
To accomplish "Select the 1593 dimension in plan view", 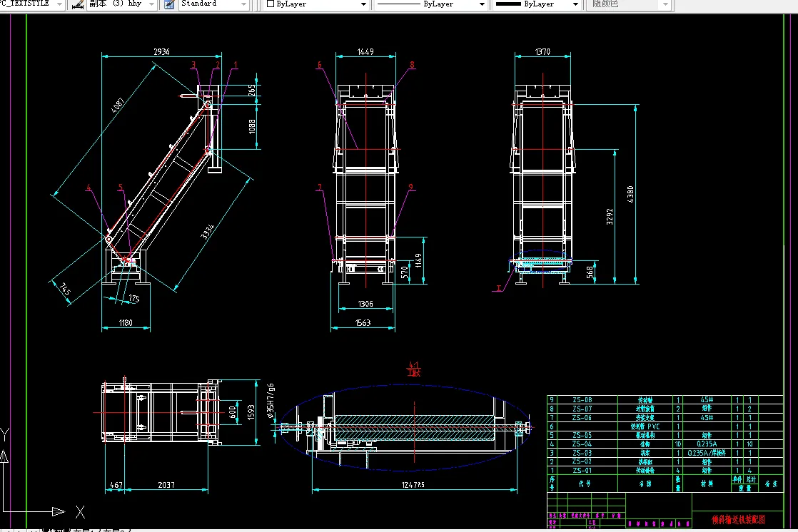I will click(x=251, y=412).
